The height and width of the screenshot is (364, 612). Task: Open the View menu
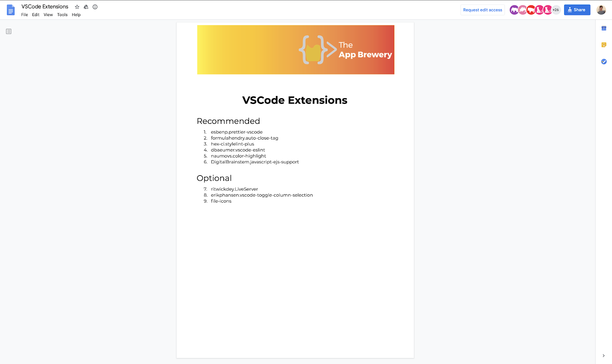[x=48, y=15]
